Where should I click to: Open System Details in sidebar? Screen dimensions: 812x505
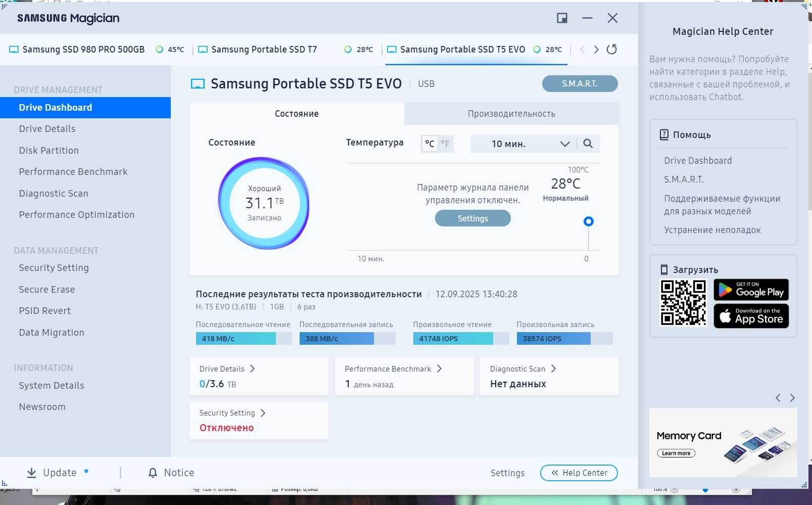tap(52, 386)
